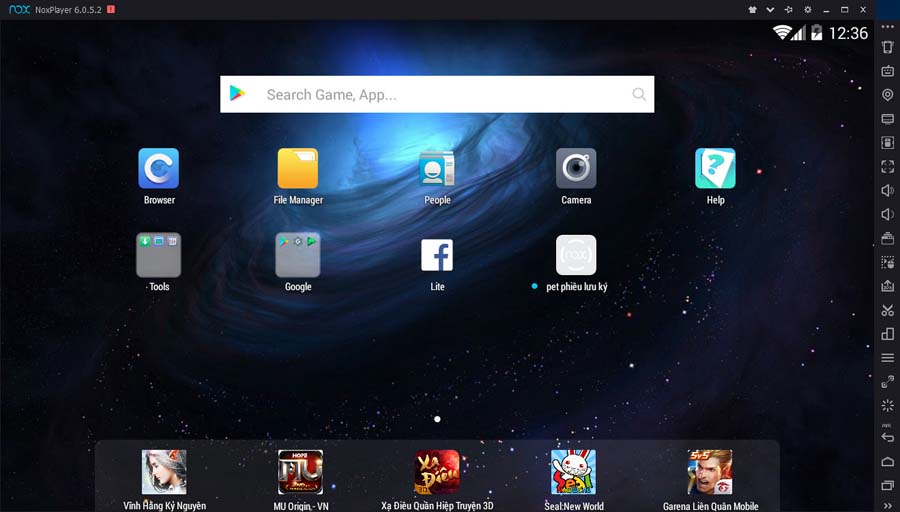The width and height of the screenshot is (900, 512).
Task: Click the mouse lock icon in sidebar
Action: click(887, 142)
